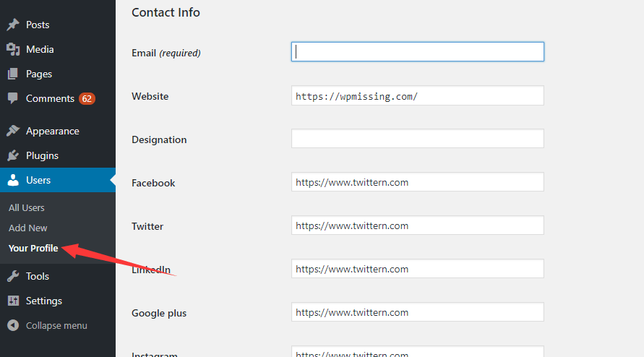Viewport: 644px width, 357px height.
Task: Open the Media library icon
Action: click(13, 49)
